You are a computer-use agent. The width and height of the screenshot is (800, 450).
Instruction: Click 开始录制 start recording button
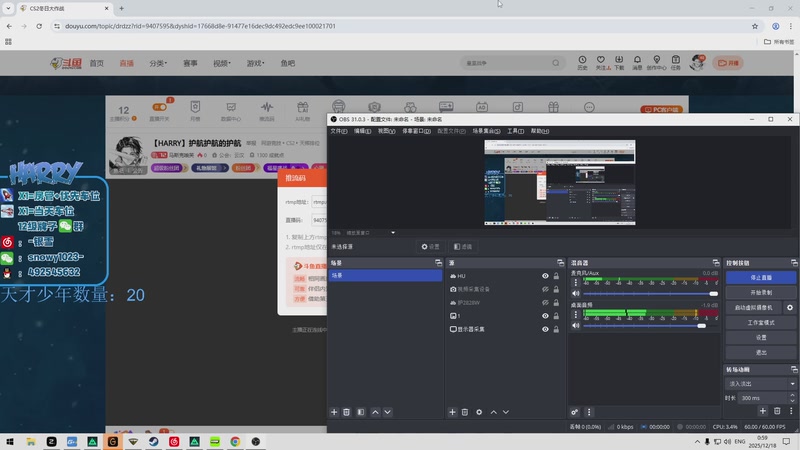click(761, 293)
